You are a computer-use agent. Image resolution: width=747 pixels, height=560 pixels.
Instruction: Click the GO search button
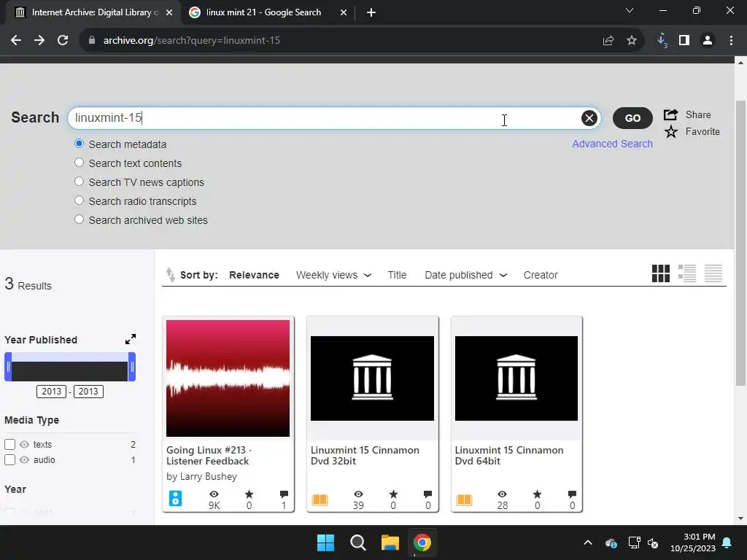(632, 118)
